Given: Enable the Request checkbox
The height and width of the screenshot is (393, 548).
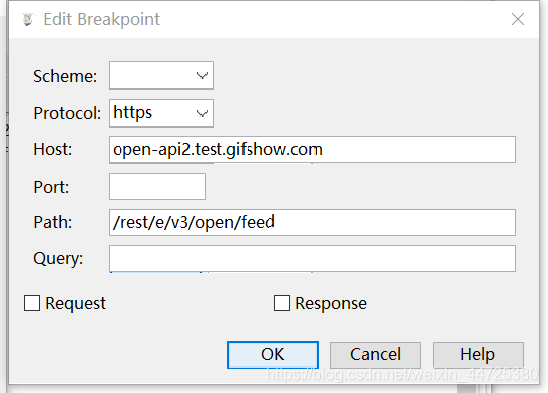Looking at the screenshot, I should pos(32,303).
